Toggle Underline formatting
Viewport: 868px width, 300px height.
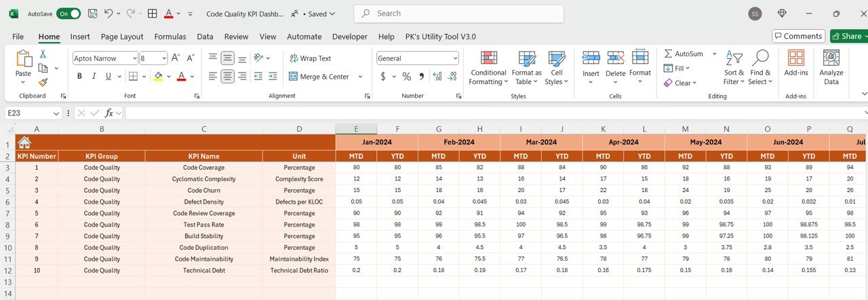[x=108, y=77]
